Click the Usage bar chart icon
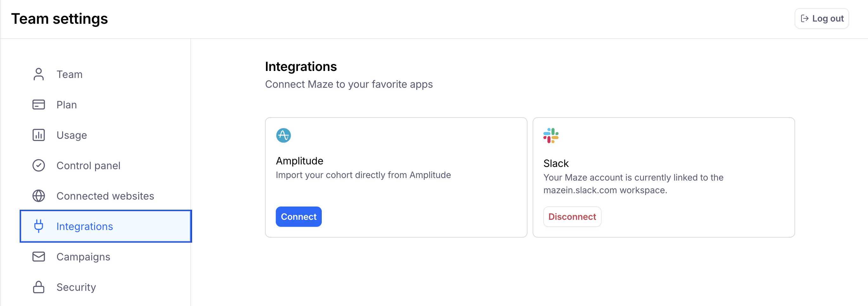868x306 pixels. point(38,135)
